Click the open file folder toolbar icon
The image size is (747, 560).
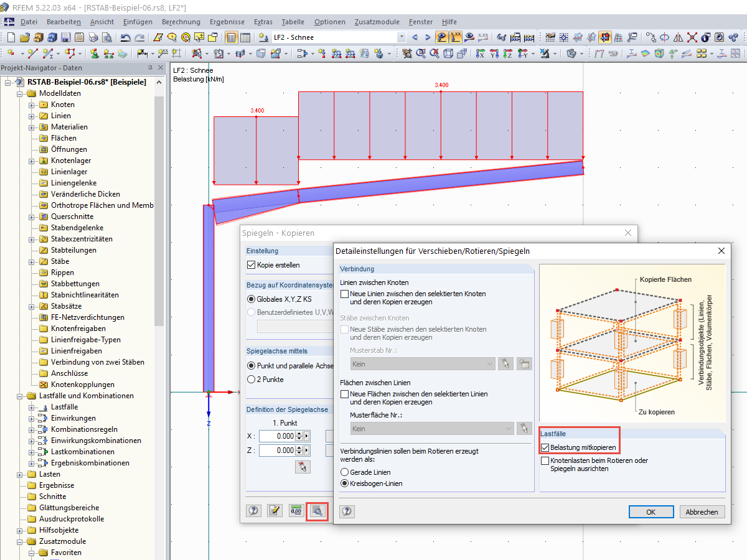pyautogui.click(x=24, y=37)
